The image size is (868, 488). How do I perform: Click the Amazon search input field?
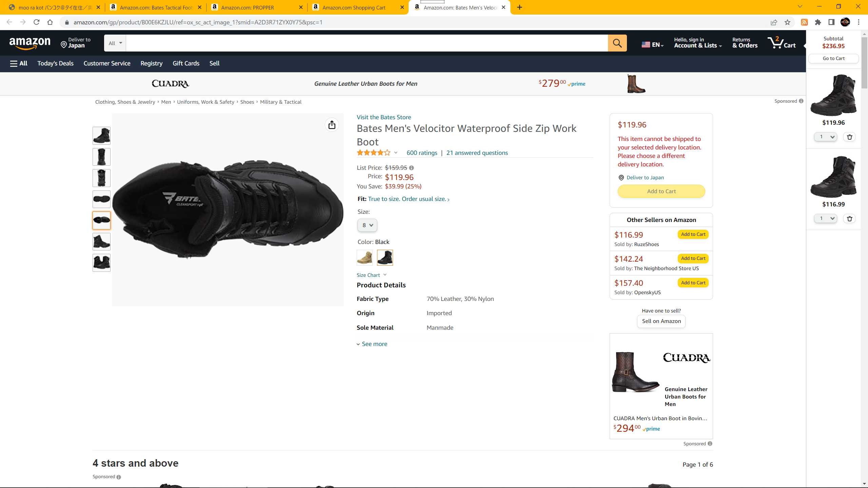(367, 43)
